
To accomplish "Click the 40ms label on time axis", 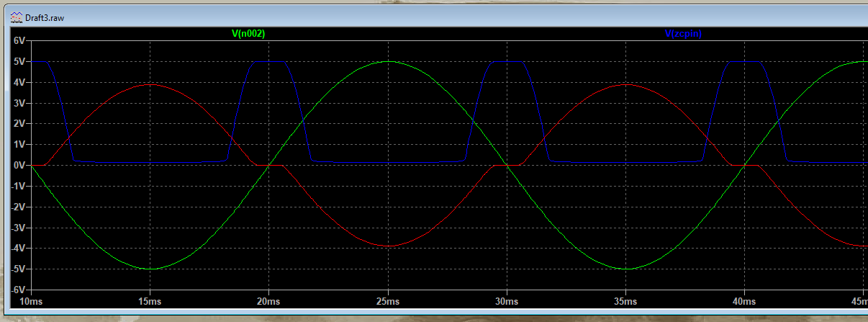I will coord(745,300).
